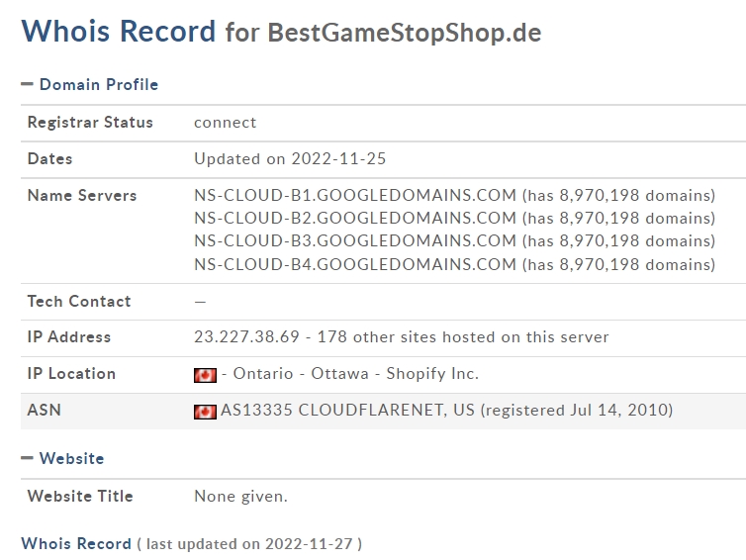Click the IP Location row label
This screenshot has height=560, width=746.
[71, 373]
